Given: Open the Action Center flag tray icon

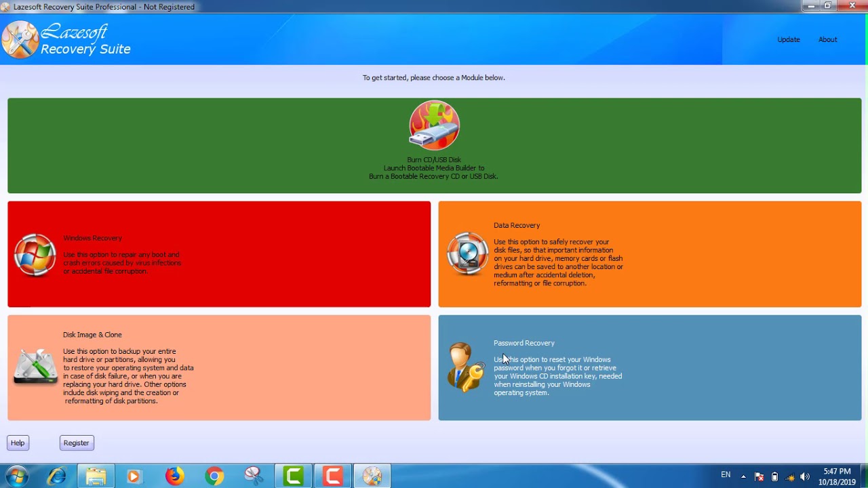Looking at the screenshot, I should pos(759,476).
